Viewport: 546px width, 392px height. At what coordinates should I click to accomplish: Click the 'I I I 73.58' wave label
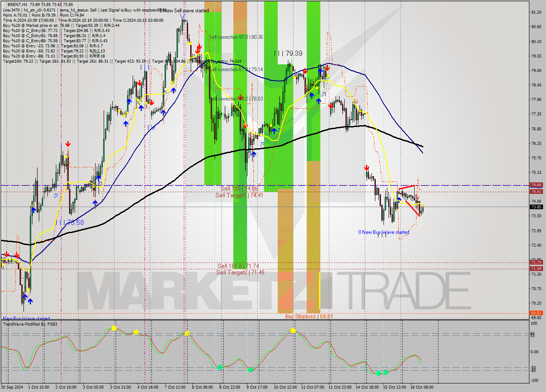[70, 222]
